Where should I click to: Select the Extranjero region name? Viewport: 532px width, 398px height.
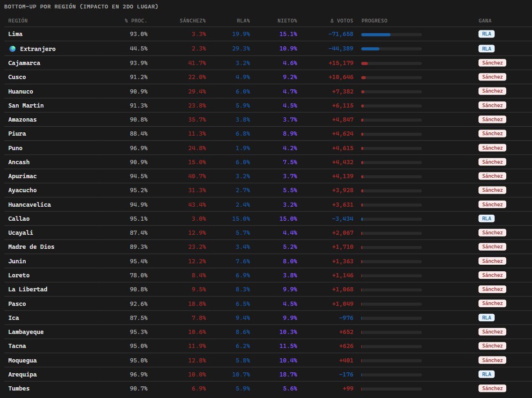(x=38, y=49)
